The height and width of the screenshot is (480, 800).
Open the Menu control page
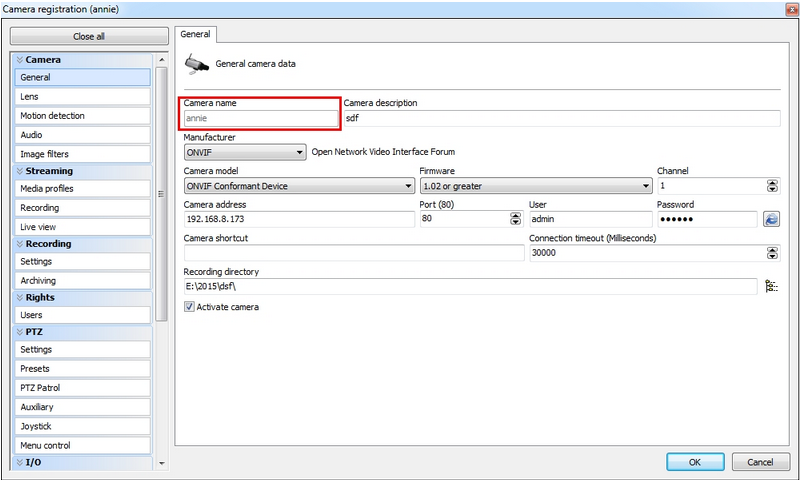tap(83, 445)
